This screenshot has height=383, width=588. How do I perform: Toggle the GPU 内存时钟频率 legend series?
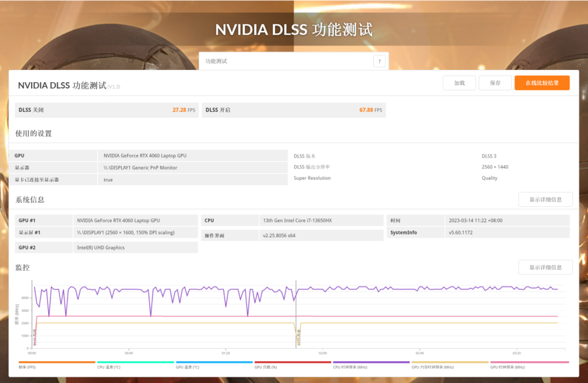pyautogui.click(x=450, y=365)
